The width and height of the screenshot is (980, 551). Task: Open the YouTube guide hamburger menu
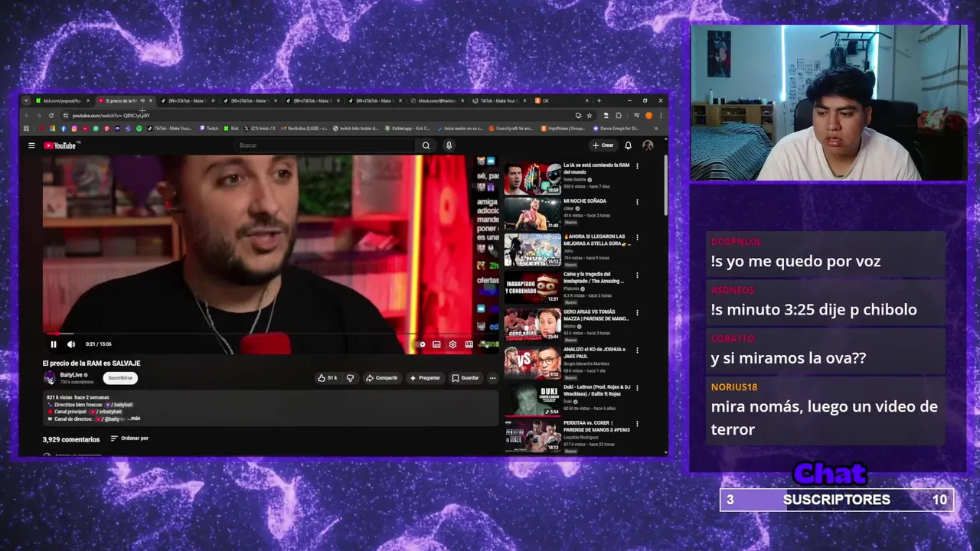point(31,145)
